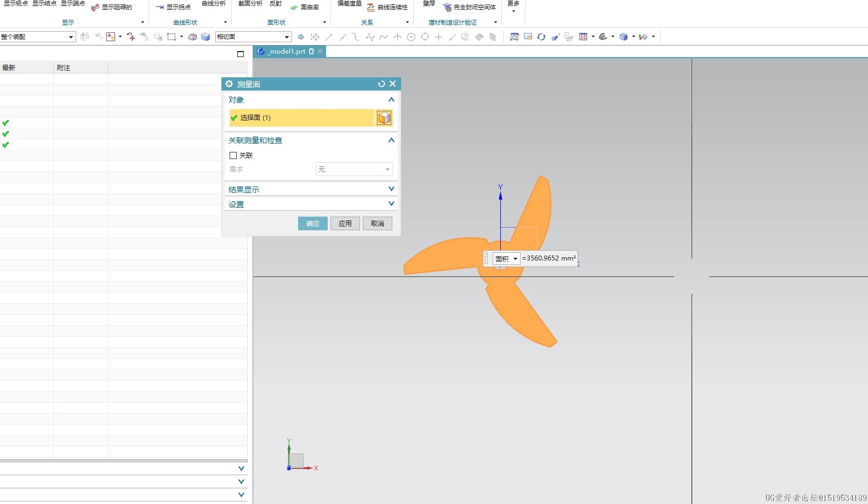Click the 偏差度量 ribbon item

pos(350,3)
